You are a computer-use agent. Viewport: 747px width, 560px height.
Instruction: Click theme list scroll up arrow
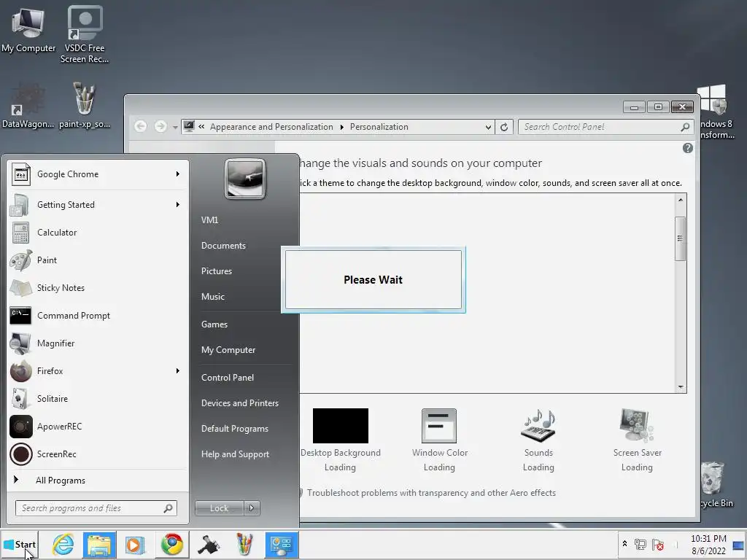681,200
